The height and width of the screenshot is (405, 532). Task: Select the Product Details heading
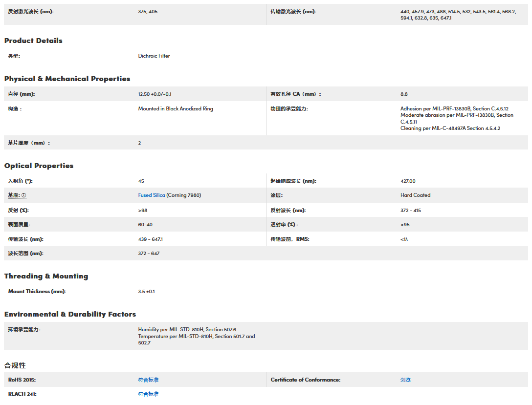pyautogui.click(x=33, y=41)
